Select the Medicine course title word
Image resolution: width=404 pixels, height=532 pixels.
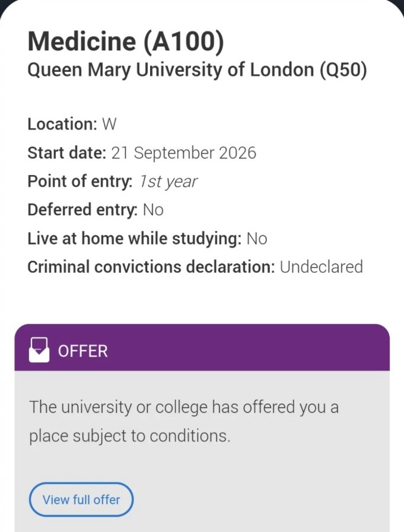(82, 41)
